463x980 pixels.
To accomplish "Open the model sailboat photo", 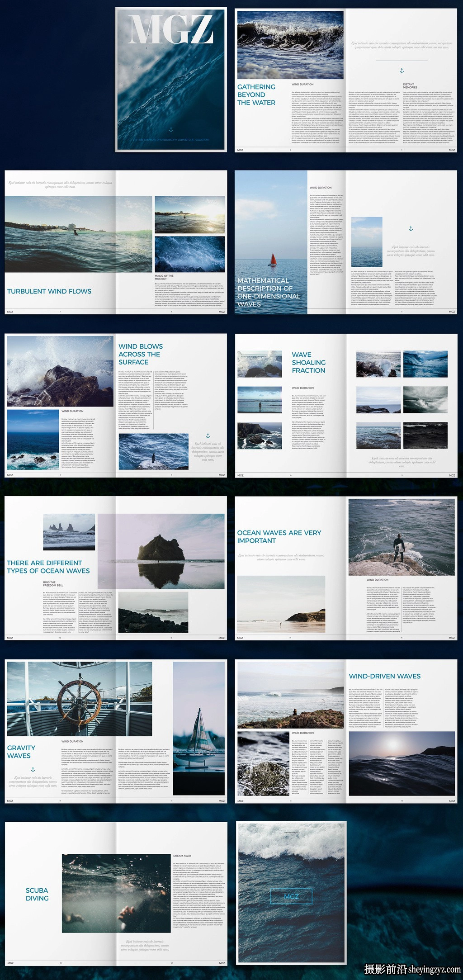I will click(x=199, y=729).
